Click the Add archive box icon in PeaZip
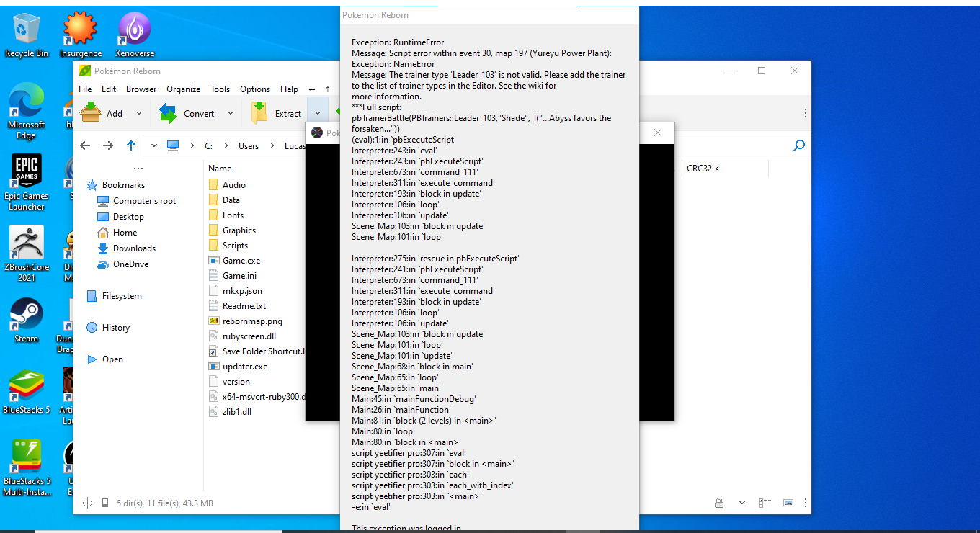Screen dimensions: 980x533 pyautogui.click(x=91, y=113)
